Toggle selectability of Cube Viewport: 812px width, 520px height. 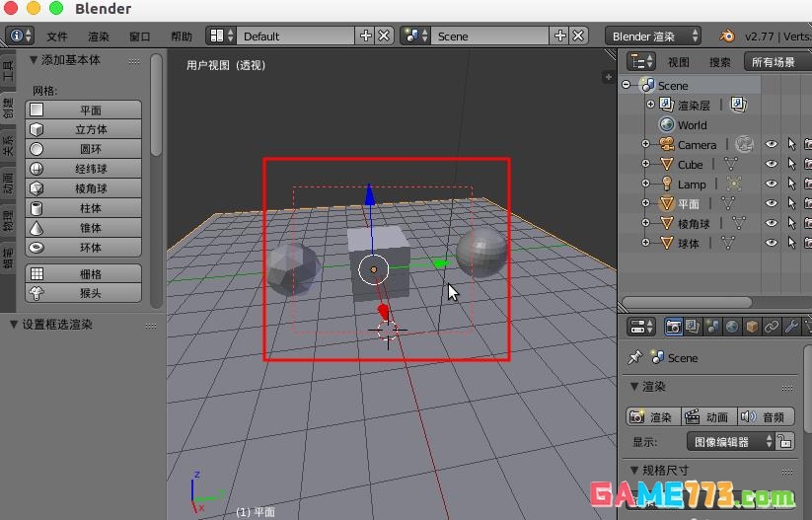pos(791,164)
